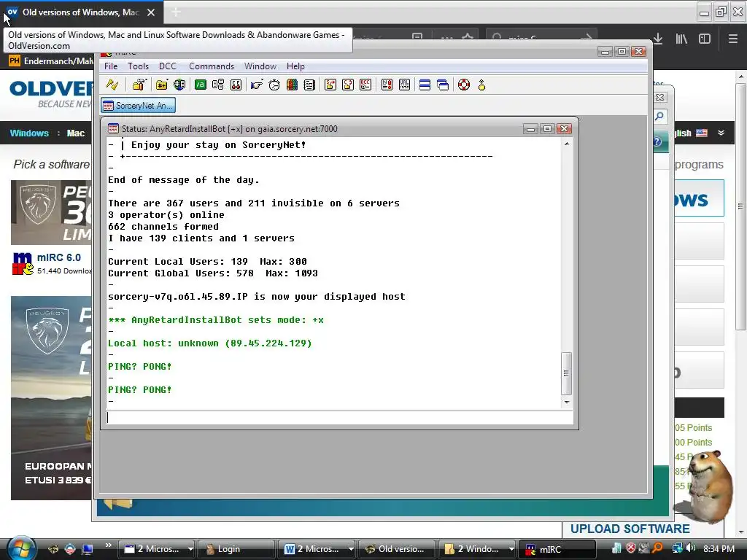747x560 pixels.
Task: Open the Notify list icon
Action: [x=387, y=85]
